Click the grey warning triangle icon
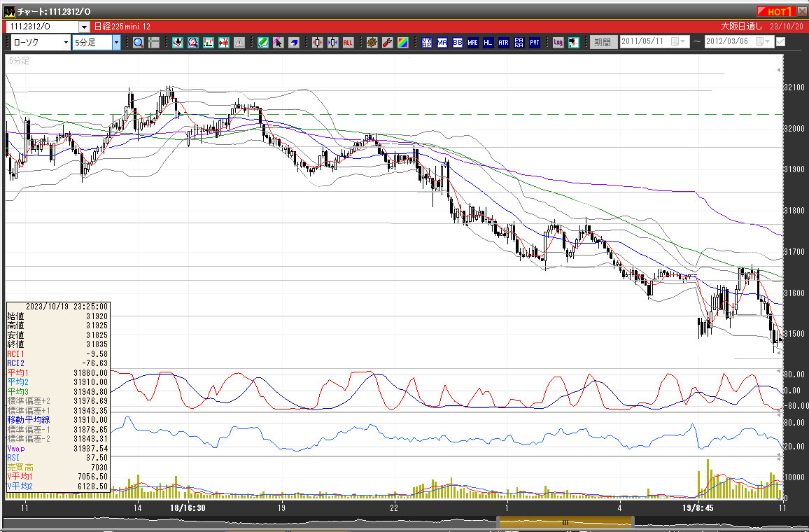The width and height of the screenshot is (809, 532). [239, 42]
